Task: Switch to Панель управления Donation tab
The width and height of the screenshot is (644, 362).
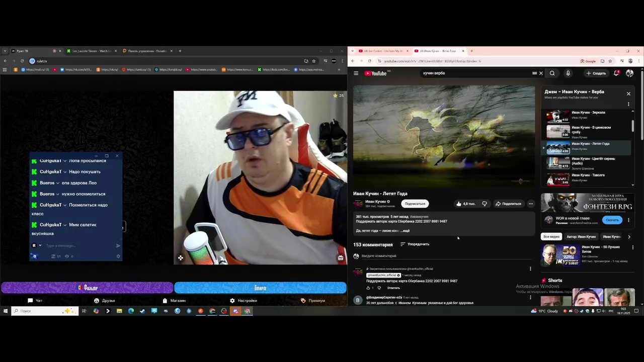Action: [147, 51]
